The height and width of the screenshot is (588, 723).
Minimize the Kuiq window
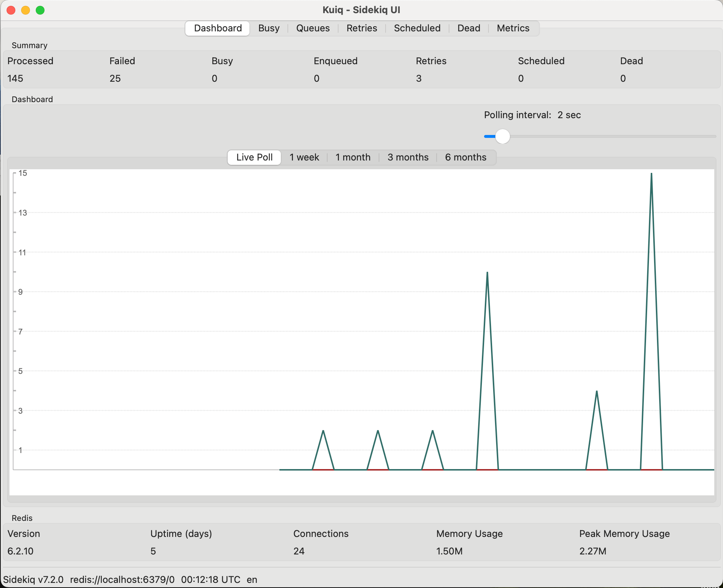(26, 10)
